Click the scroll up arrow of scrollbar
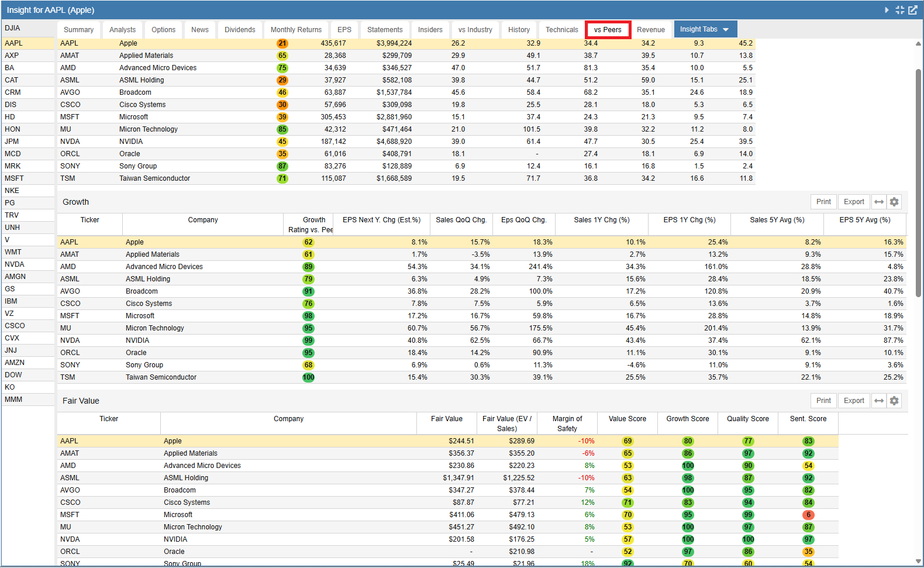 pyautogui.click(x=918, y=43)
